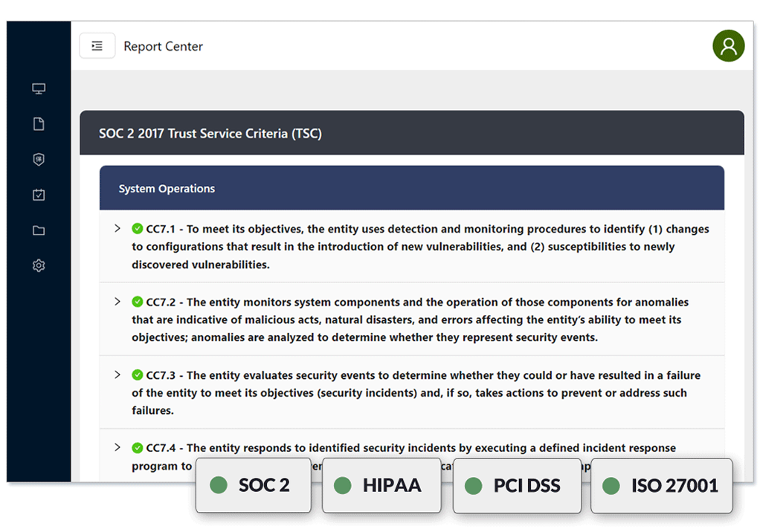Click the user profile avatar

729,46
